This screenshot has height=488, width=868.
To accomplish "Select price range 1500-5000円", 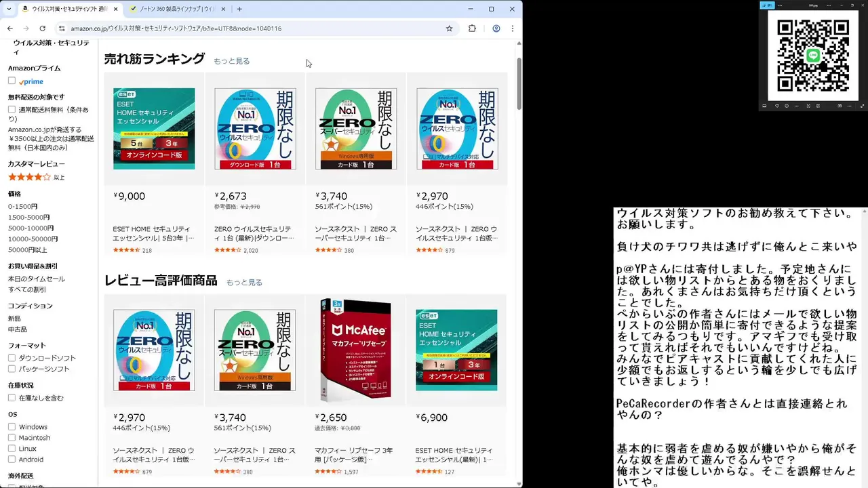I will (28, 217).
